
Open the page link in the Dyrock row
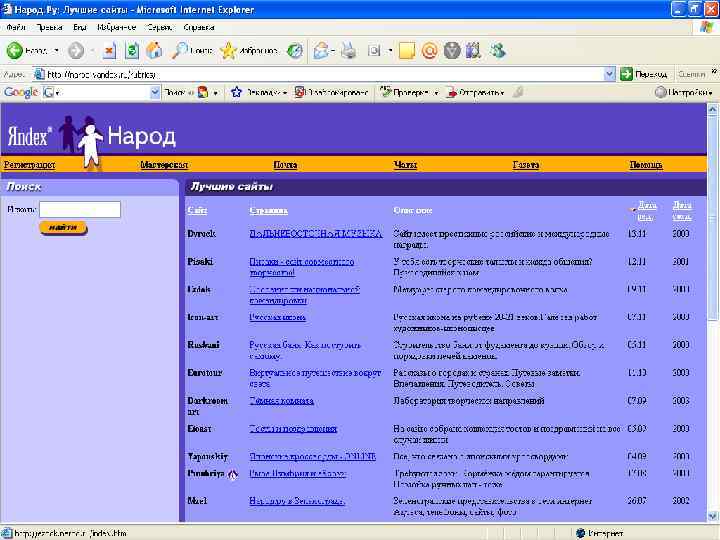315,233
